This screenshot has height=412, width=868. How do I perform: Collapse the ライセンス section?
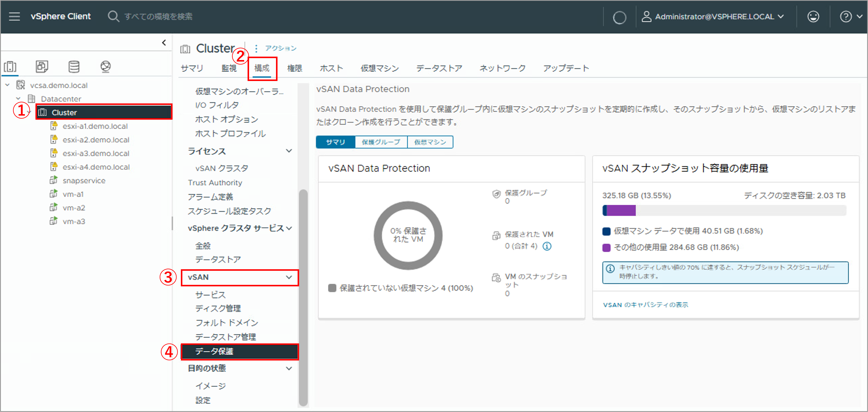pos(289,151)
